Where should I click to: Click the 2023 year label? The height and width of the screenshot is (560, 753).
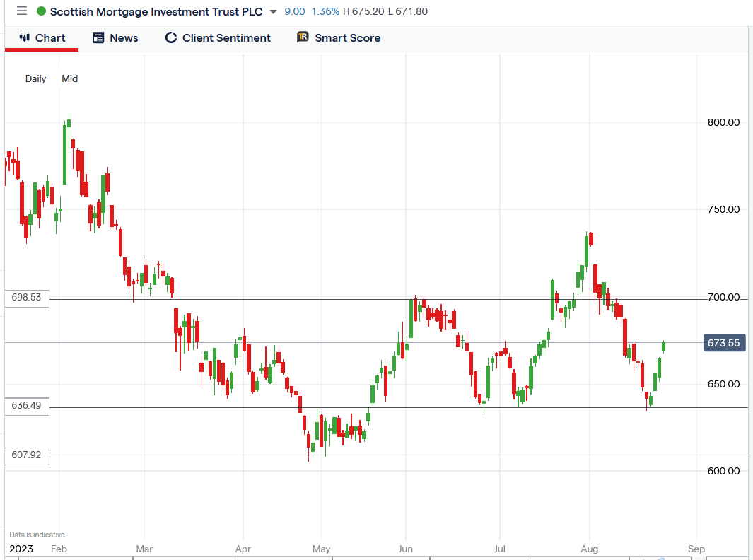(x=21, y=549)
